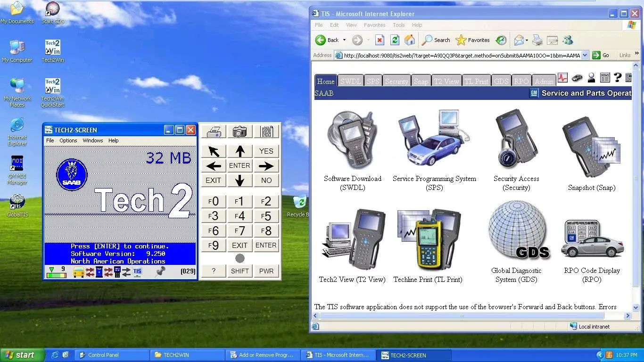Select the GM MDI Manager desktop icon
Image resolution: width=644 pixels, height=362 pixels.
(x=17, y=170)
